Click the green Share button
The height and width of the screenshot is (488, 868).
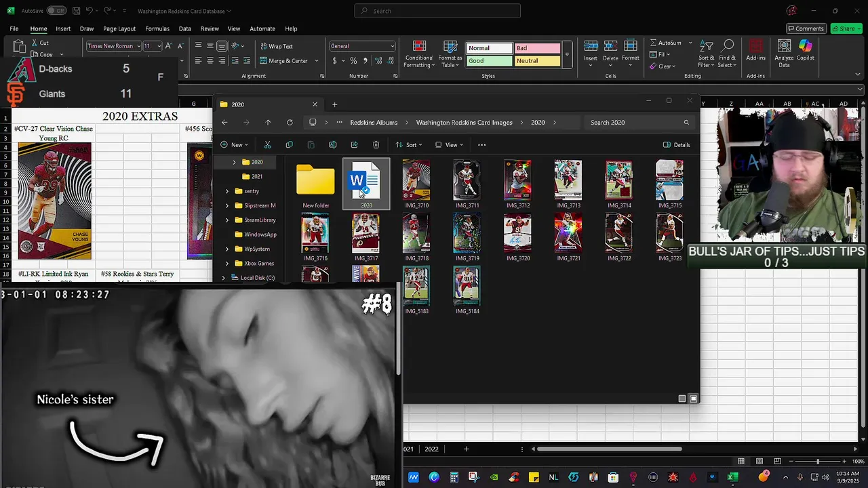coord(846,28)
